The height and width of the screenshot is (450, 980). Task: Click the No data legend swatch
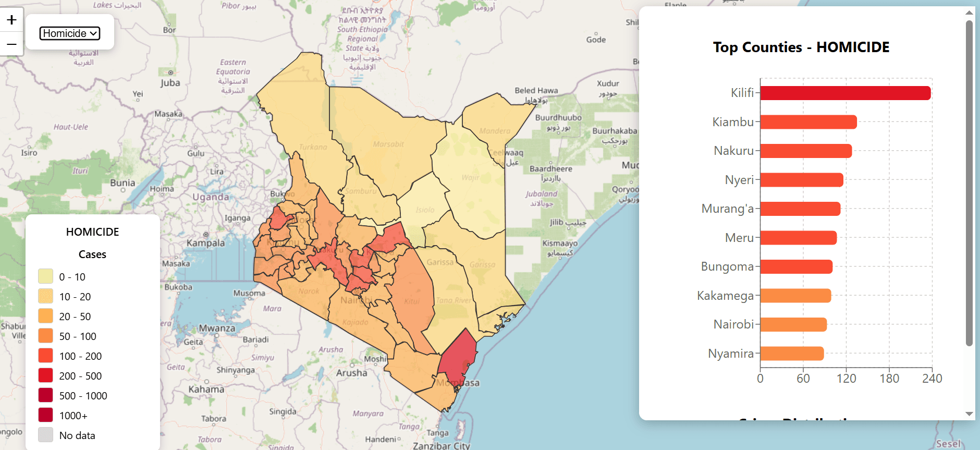point(46,435)
